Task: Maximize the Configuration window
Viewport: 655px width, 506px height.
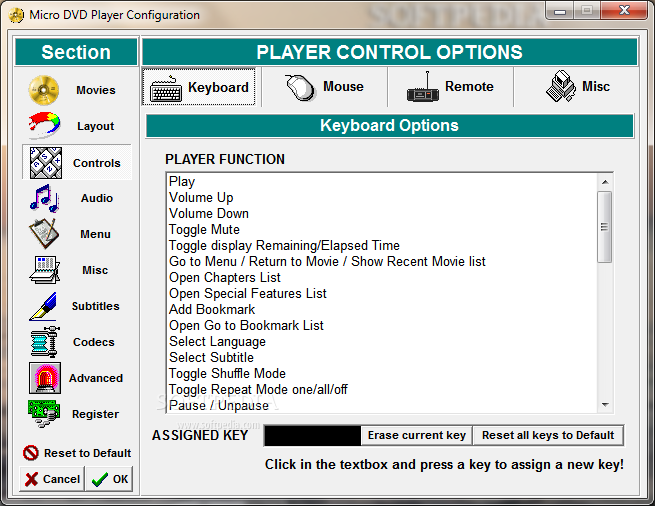Action: (587, 10)
